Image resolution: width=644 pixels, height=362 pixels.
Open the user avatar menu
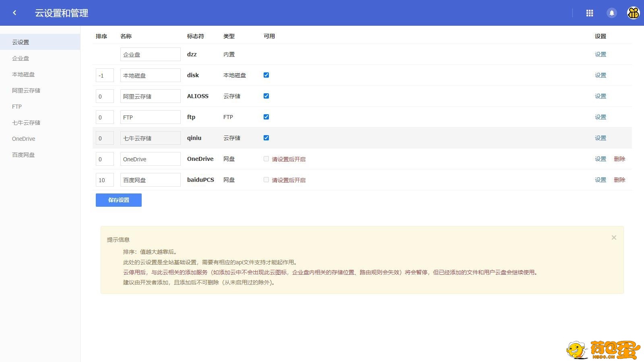(x=633, y=13)
